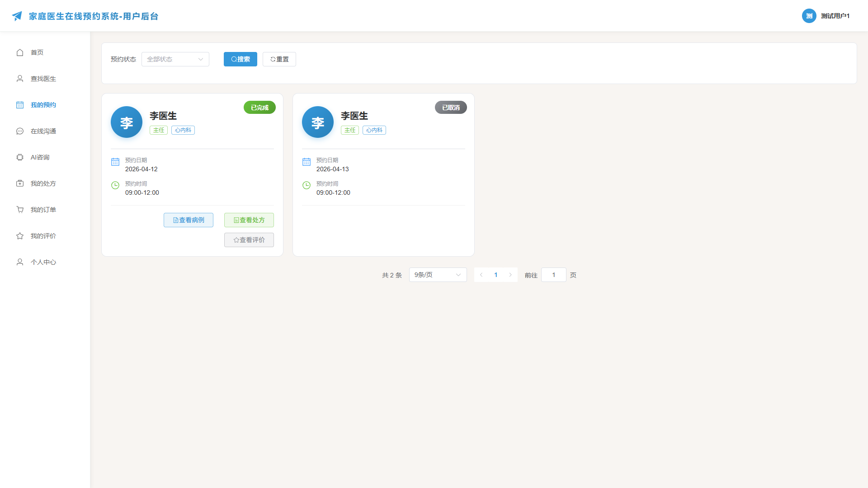Click the medical kit icon beside 我的处方
868x488 pixels.
[x=20, y=183]
